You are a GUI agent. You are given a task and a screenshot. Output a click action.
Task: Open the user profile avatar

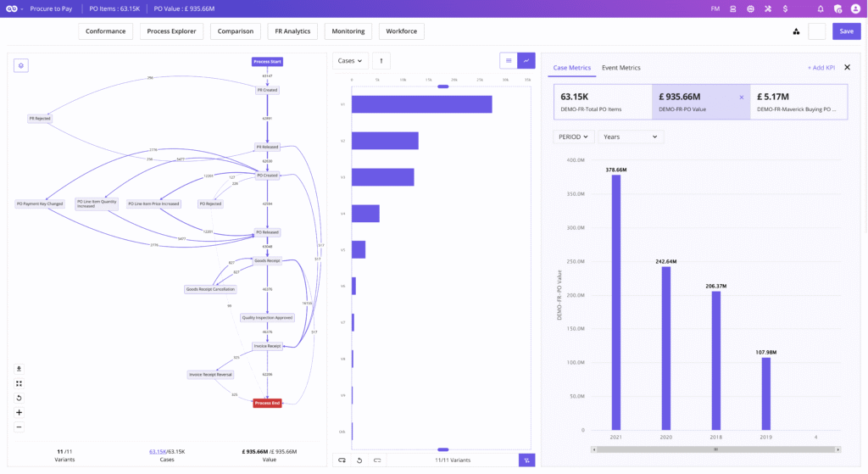[855, 8]
